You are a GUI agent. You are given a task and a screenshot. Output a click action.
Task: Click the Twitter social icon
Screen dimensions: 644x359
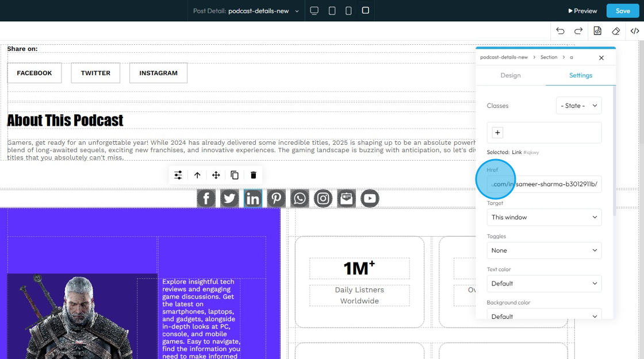229,199
